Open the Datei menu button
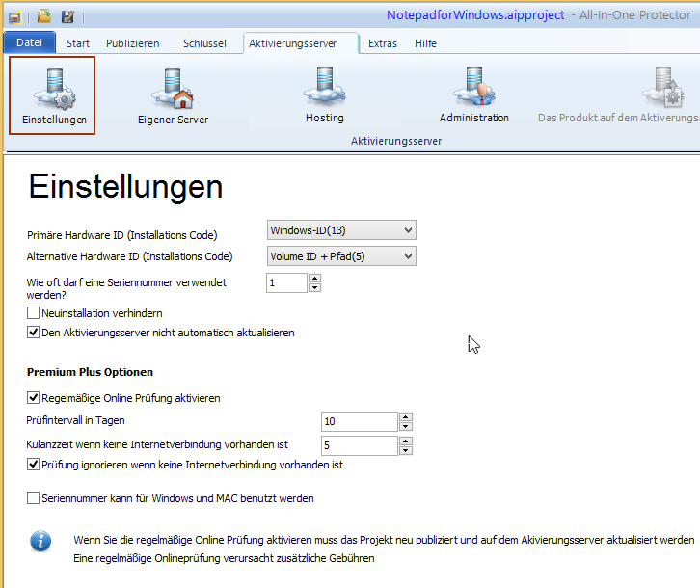 coord(29,43)
